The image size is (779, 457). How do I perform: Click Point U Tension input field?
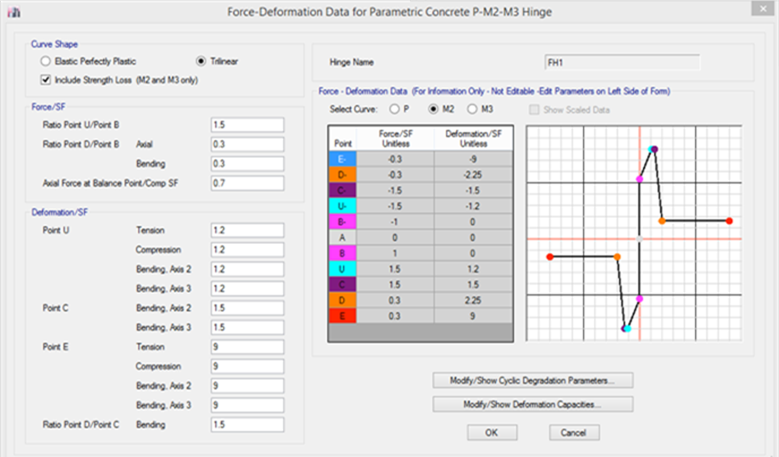247,230
